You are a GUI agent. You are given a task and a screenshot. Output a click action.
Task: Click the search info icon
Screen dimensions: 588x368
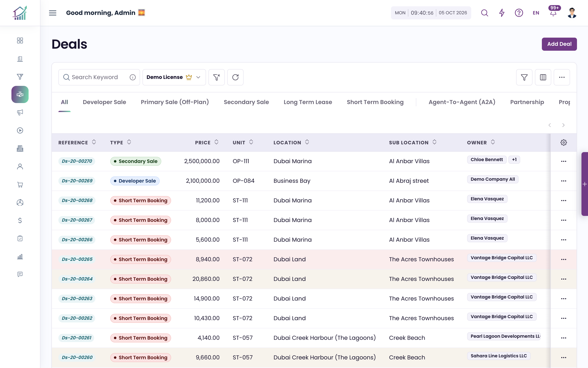133,77
